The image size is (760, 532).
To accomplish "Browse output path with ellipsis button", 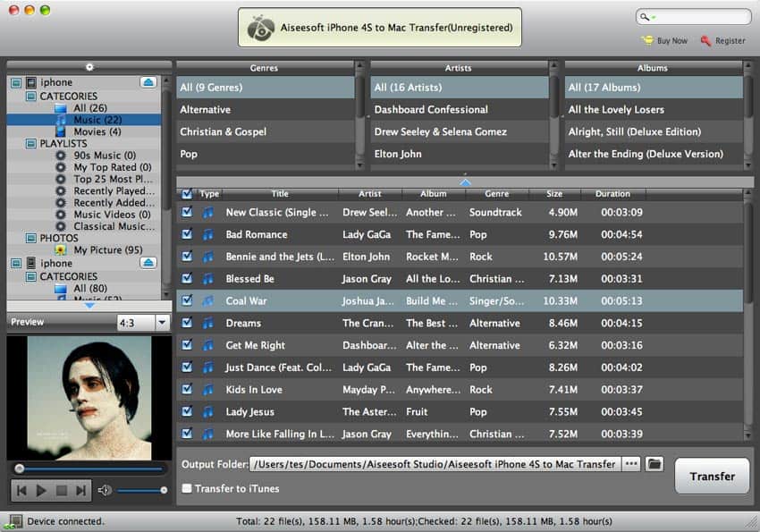I will (630, 464).
